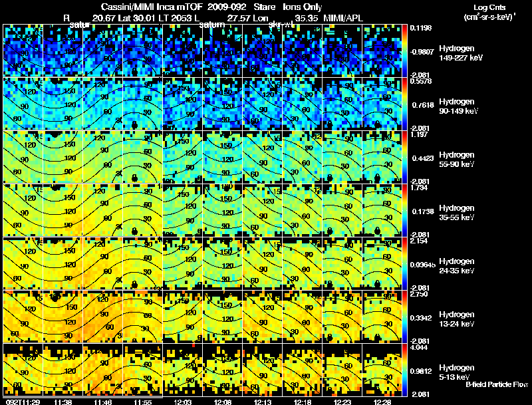The width and height of the screenshot is (532, 405).
Task: Click the 0.5578 scale maximum value
Action: (x=421, y=81)
